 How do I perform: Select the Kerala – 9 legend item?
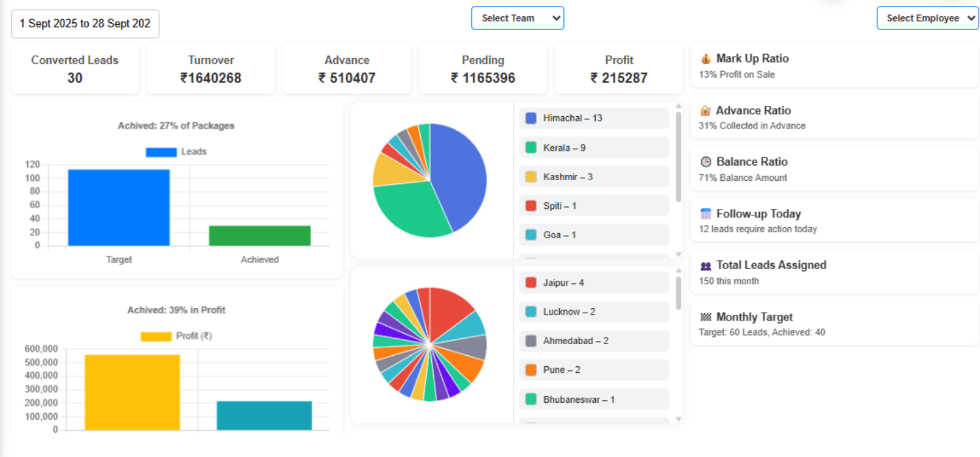tap(594, 148)
